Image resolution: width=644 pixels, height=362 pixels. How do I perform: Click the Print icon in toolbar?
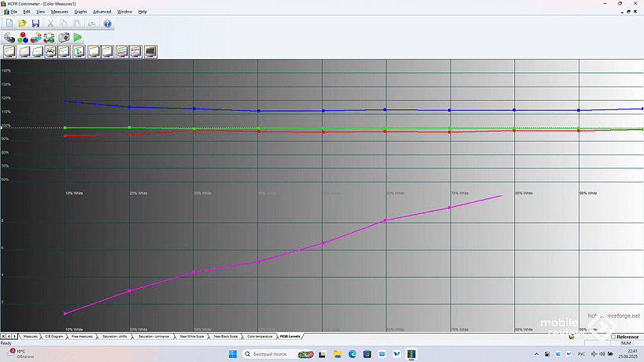pos(92,24)
